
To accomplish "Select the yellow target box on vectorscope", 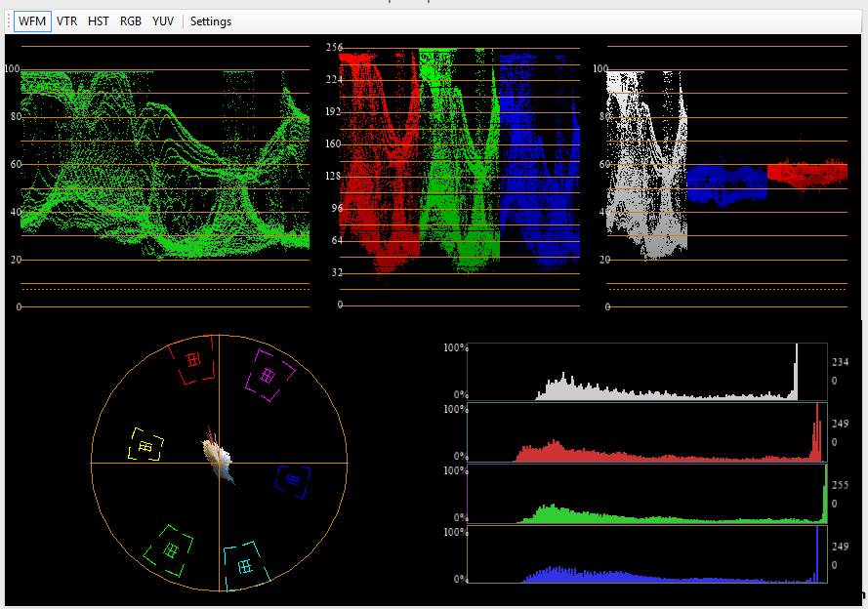I will [x=145, y=445].
